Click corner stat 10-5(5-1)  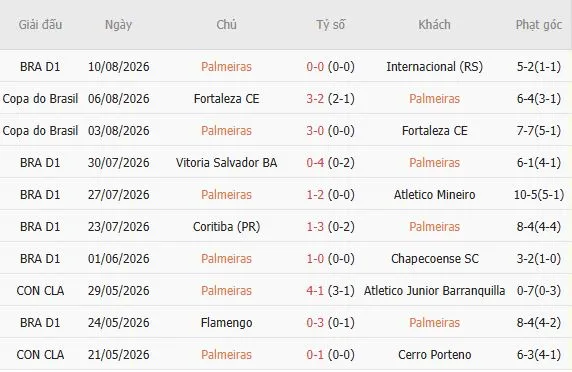[538, 195]
